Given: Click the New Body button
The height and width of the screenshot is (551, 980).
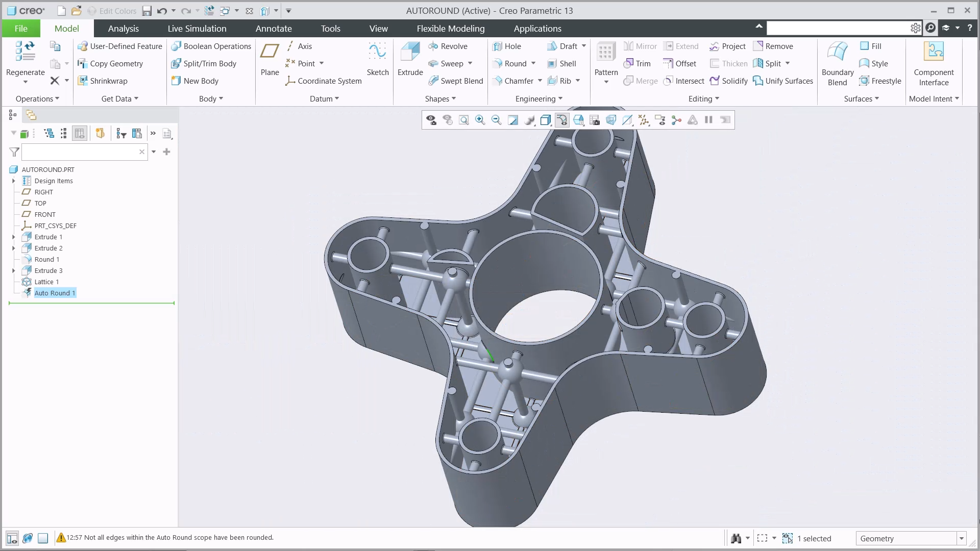Looking at the screenshot, I should pyautogui.click(x=194, y=81).
